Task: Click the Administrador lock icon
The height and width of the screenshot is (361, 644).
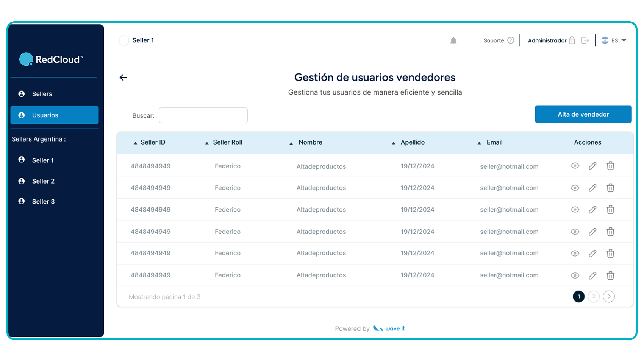Action: coord(572,40)
